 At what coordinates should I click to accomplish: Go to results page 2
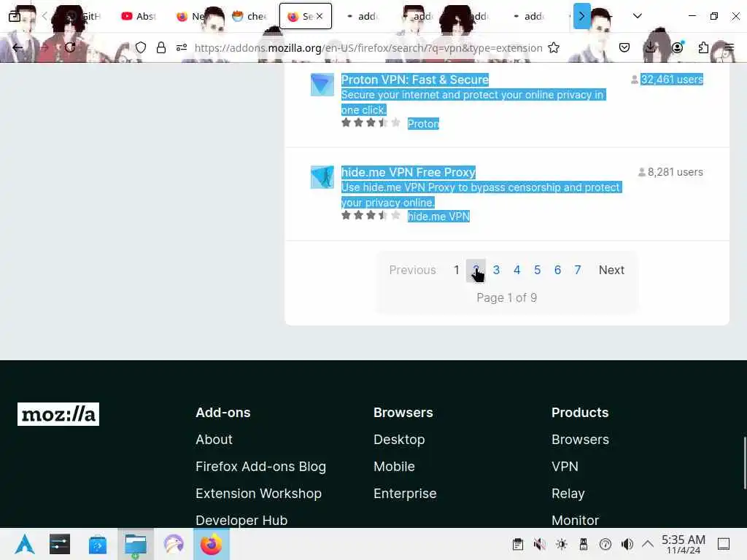[x=476, y=271]
